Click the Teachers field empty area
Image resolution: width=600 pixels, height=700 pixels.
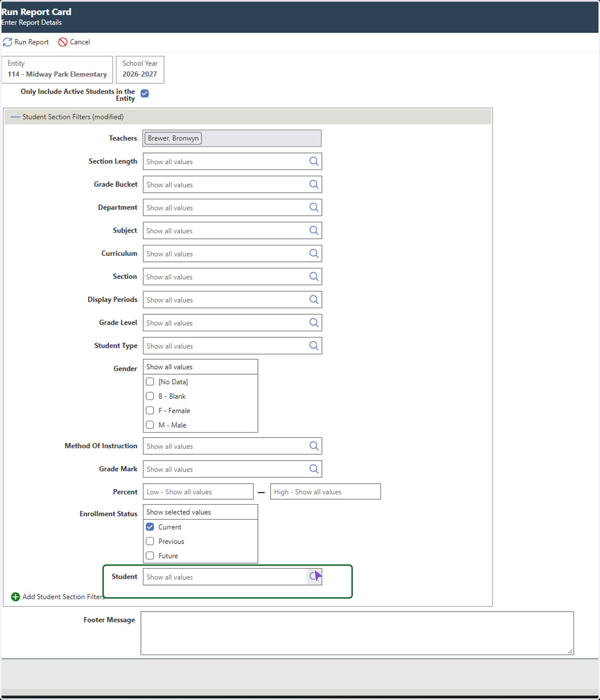pos(261,138)
